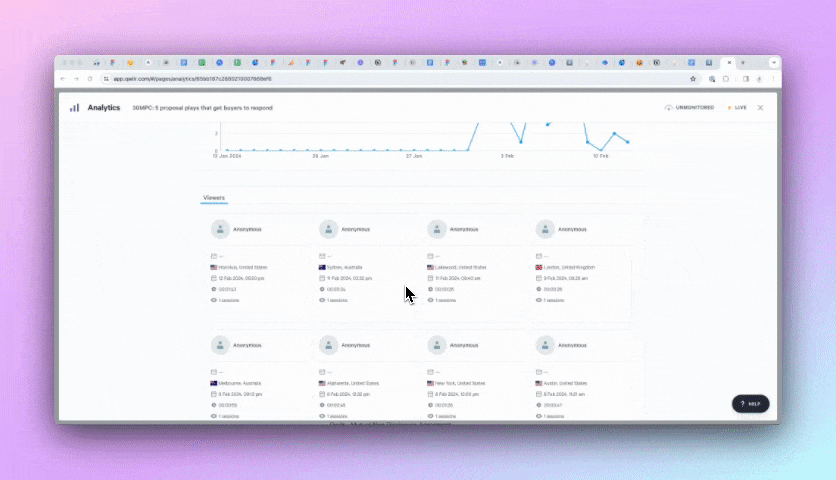The image size is (836, 480).
Task: Click the avatar of the Honolulu viewer
Action: click(220, 229)
